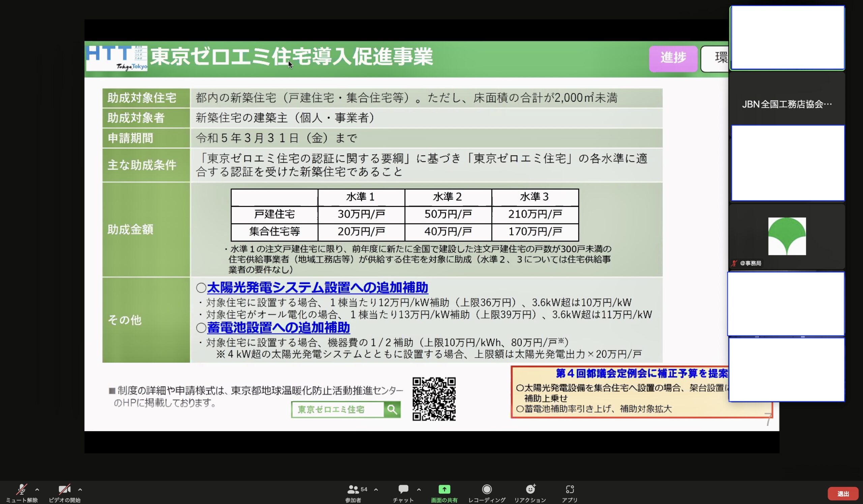Viewport: 863px width, 504px height.
Task: Click the pink 進捗 badge on slide
Action: 673,59
